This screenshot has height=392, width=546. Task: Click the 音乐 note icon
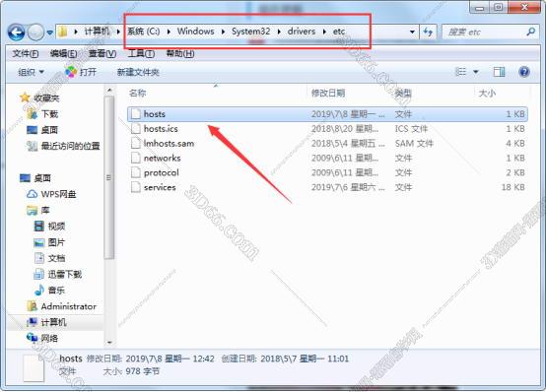pyautogui.click(x=39, y=290)
